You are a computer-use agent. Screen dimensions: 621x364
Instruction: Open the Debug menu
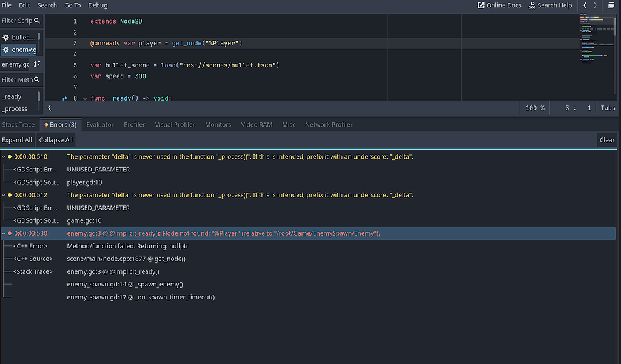click(x=98, y=5)
